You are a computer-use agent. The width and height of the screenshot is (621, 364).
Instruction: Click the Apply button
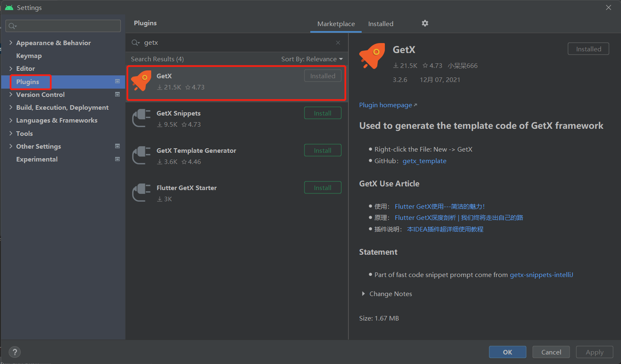point(594,352)
